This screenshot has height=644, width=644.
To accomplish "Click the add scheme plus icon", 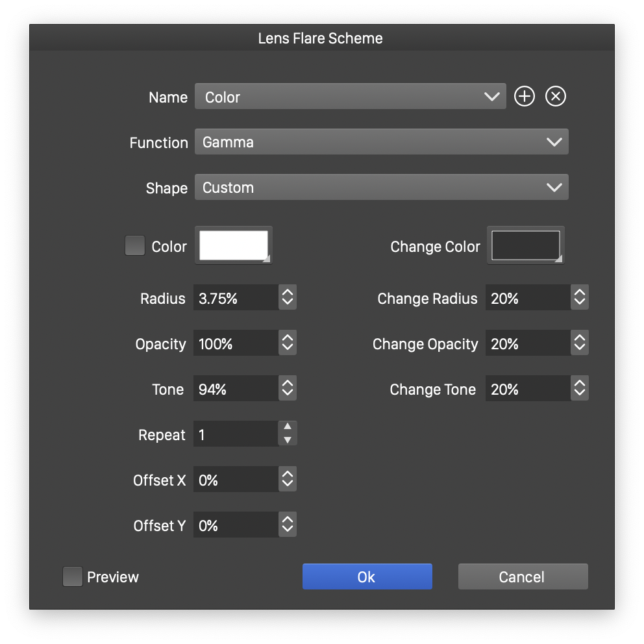I will coord(524,97).
